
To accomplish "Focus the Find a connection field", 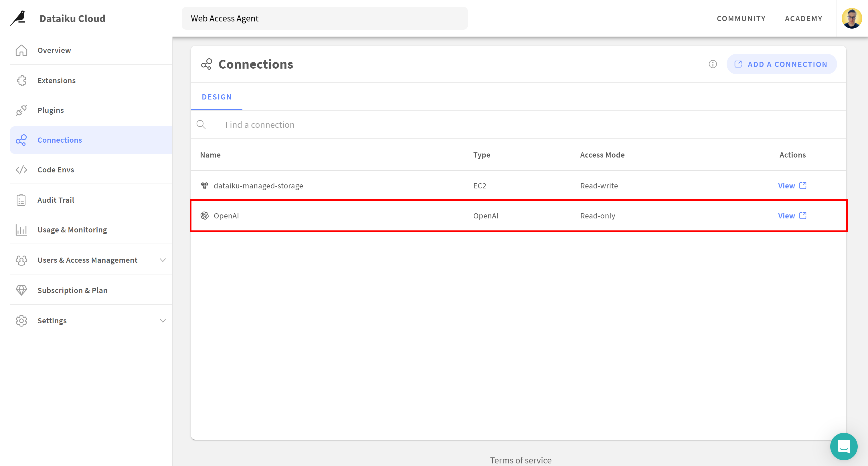I will click(518, 125).
